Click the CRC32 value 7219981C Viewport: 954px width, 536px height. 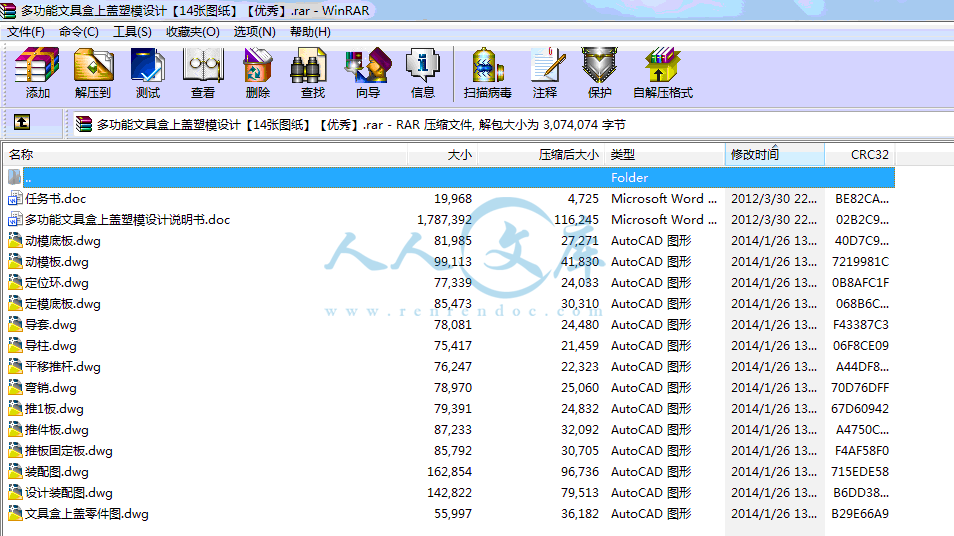pos(860,262)
